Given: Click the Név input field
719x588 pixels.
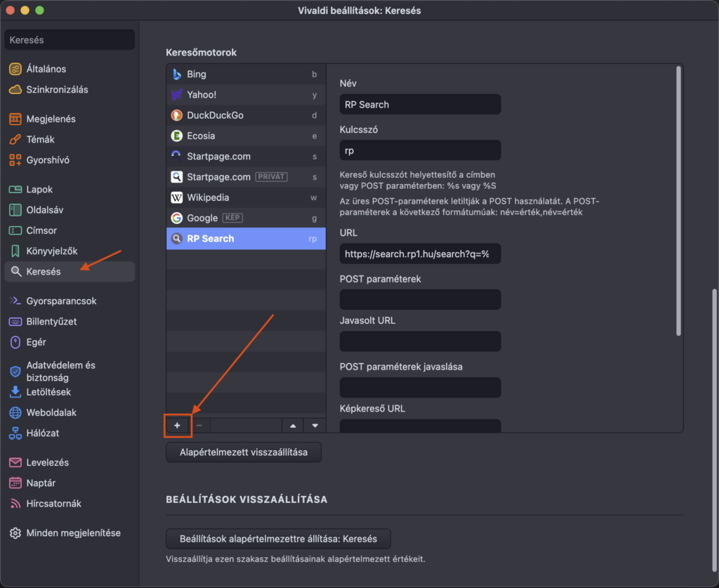Looking at the screenshot, I should (420, 105).
